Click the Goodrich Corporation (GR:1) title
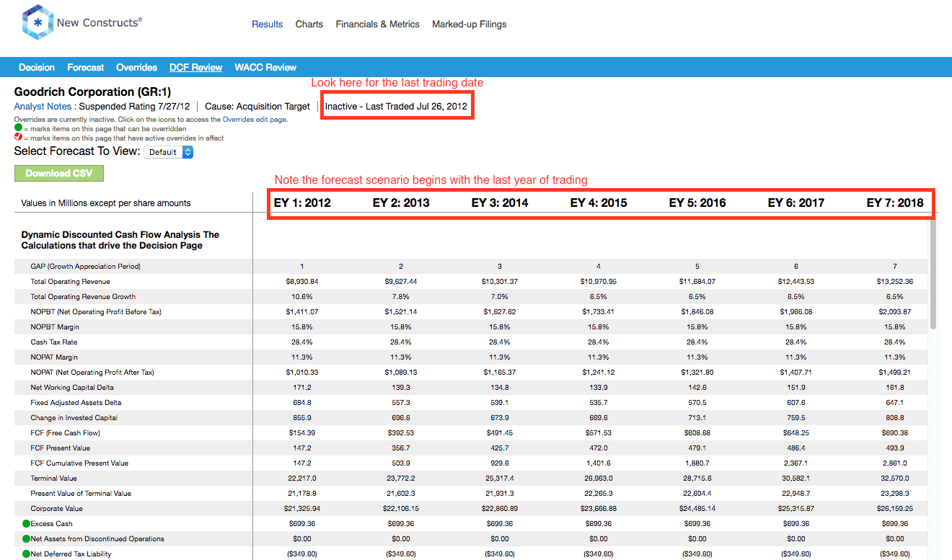This screenshot has width=952, height=560. pos(93,92)
